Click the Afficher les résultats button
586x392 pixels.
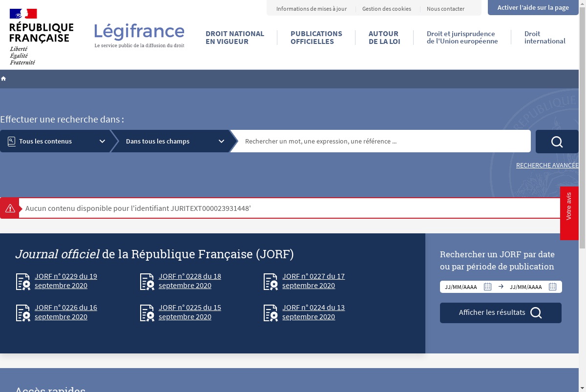[x=501, y=313]
